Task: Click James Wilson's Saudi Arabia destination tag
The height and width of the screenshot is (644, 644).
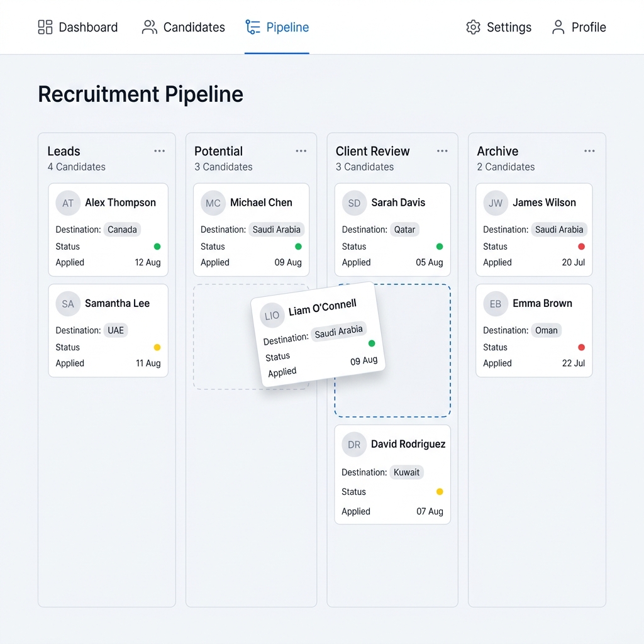Action: point(559,230)
